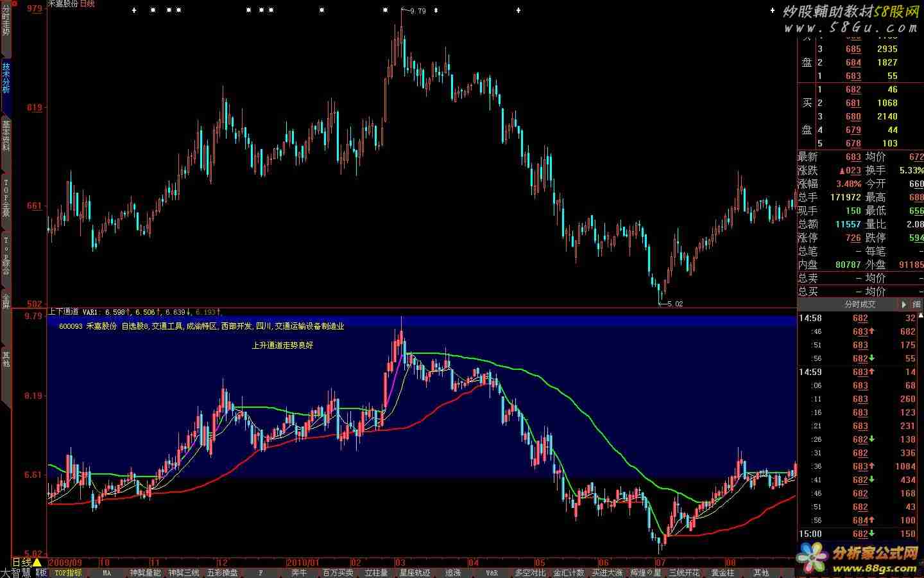
Task: Click the 日线 period yellow triangle
Action: tap(37, 563)
